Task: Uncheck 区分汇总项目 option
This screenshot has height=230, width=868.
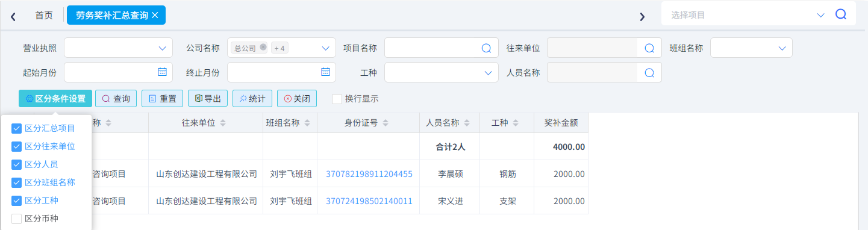Action: click(x=16, y=128)
